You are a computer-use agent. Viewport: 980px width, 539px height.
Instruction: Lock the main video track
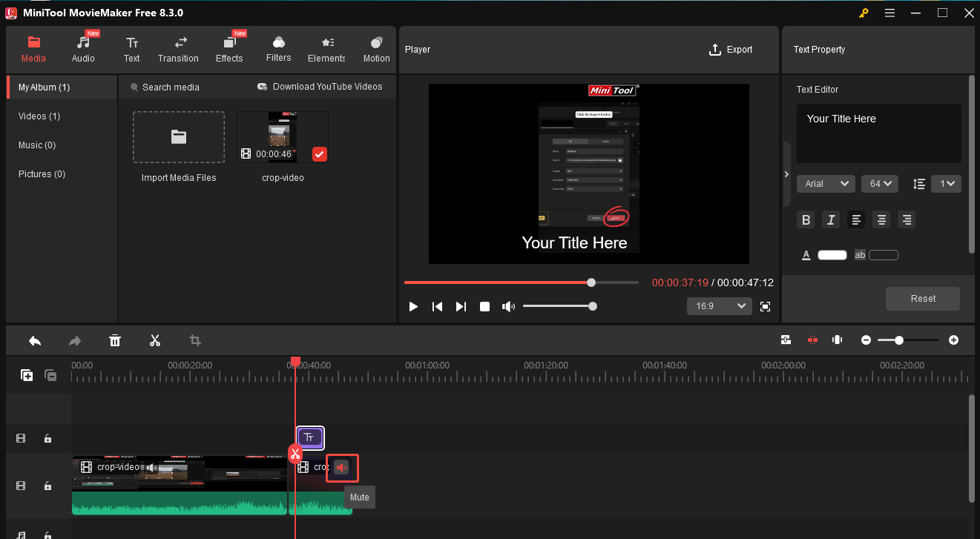click(47, 486)
